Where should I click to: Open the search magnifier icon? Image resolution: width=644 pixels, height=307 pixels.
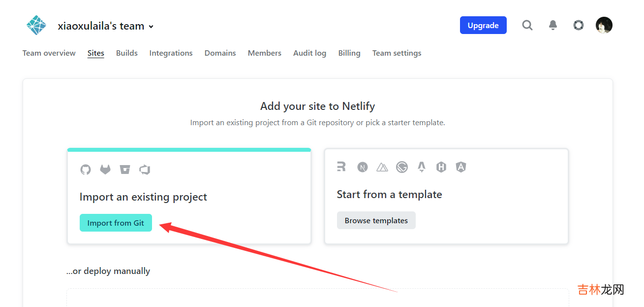[527, 25]
